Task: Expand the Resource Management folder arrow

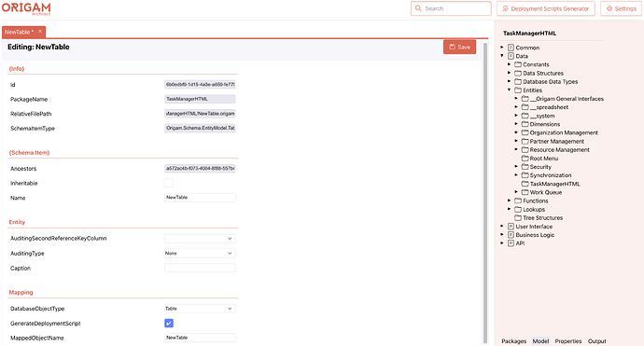Action: [x=516, y=149]
